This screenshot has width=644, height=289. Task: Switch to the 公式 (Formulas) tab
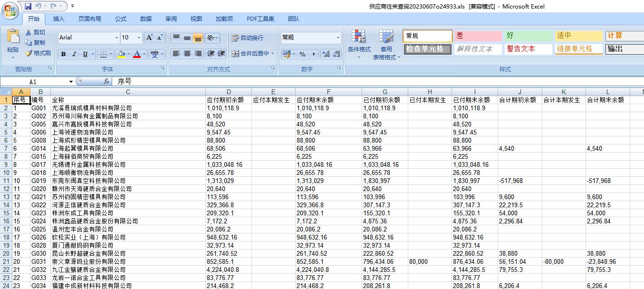coord(121,19)
